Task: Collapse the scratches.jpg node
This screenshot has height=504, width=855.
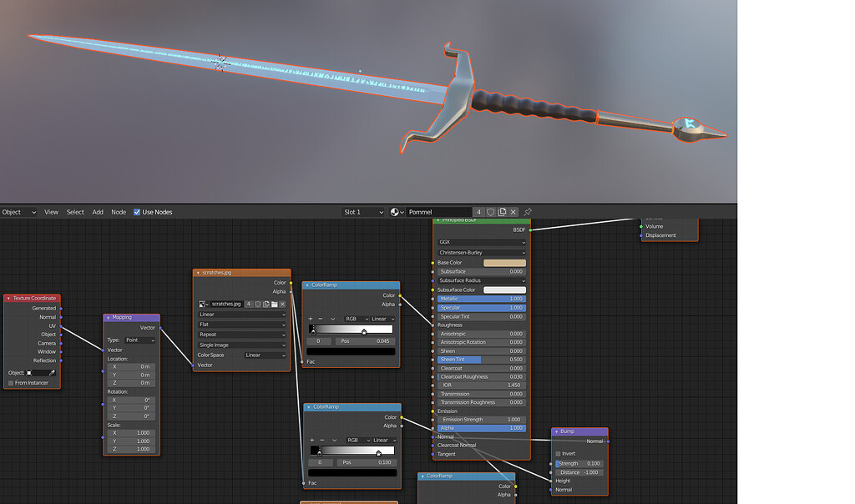Action: coord(198,272)
